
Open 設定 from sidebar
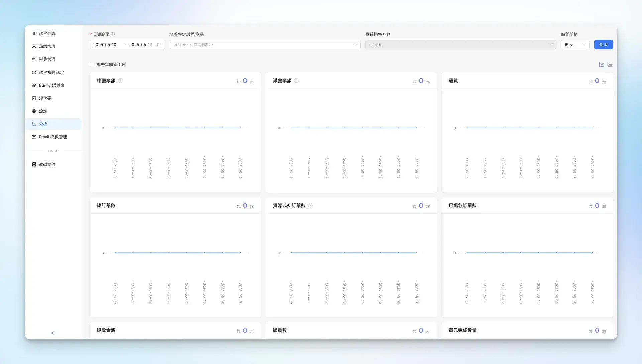point(43,111)
